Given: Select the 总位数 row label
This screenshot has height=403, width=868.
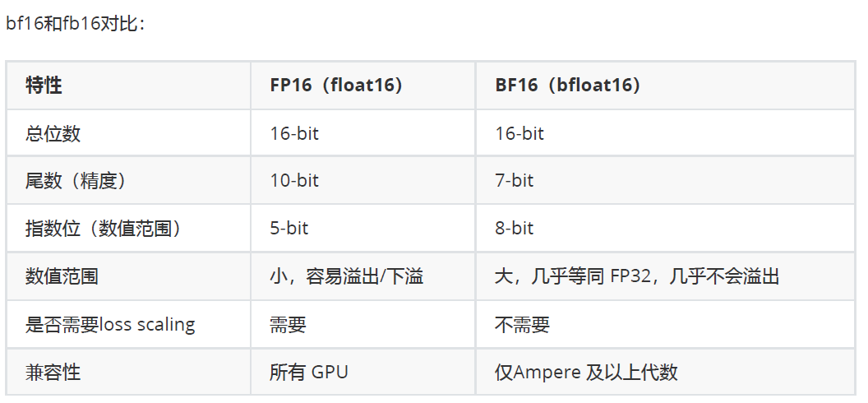Looking at the screenshot, I should [x=128, y=133].
